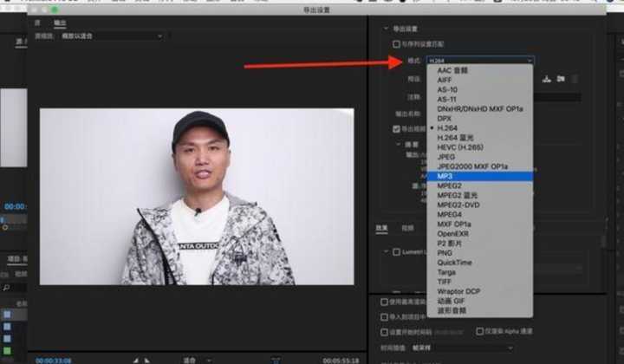Select highlighted MP3 format
The width and height of the screenshot is (624, 364).
pos(480,176)
